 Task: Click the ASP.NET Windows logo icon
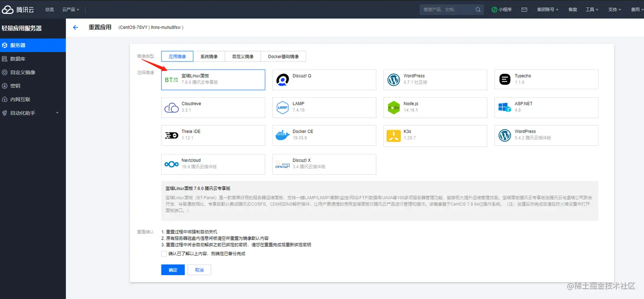(505, 107)
